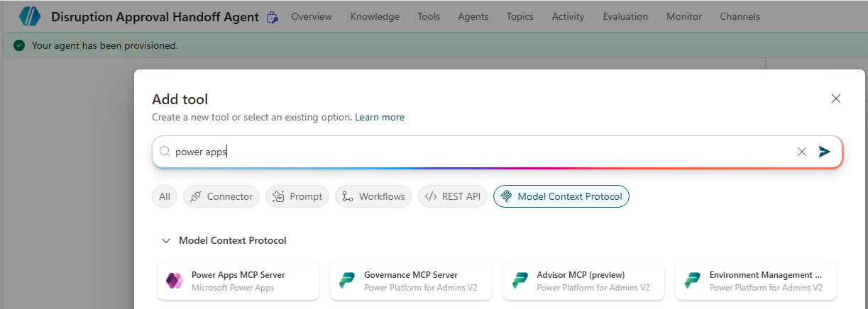Viewport: 868px width, 309px height.
Task: Filter tools by REST API
Action: coord(453,196)
